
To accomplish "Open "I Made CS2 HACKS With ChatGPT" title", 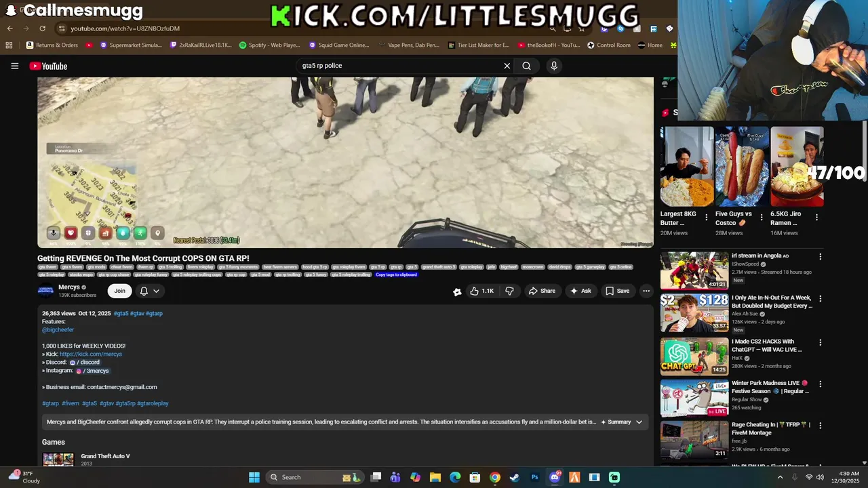I will (x=767, y=346).
